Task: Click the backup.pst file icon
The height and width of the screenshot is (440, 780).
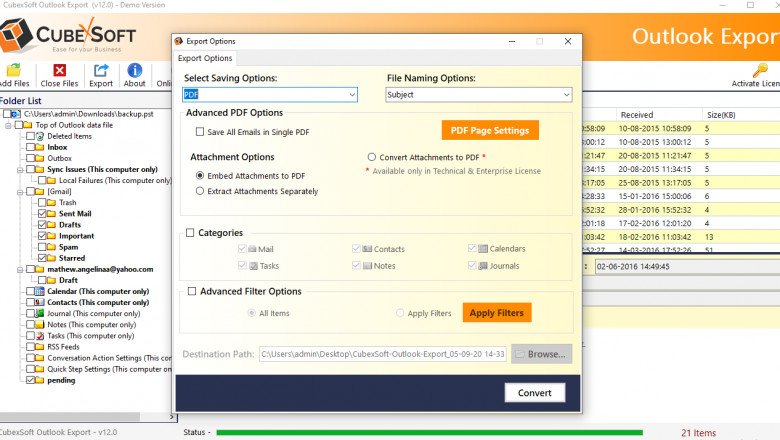Action: [x=16, y=114]
